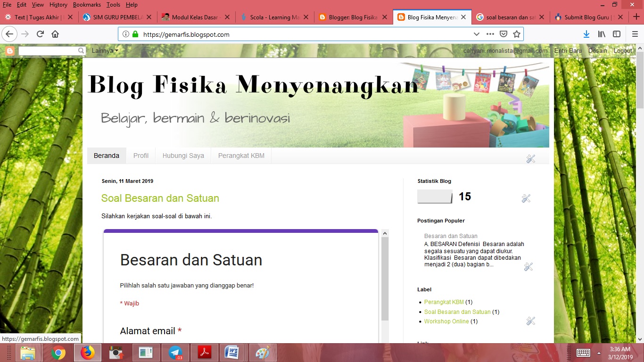644x362 pixels.
Task: Open the page actions three-dot menu
Action: (x=490, y=34)
